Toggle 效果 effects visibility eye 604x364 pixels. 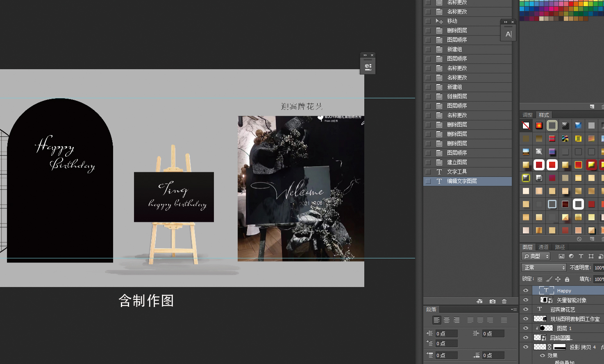point(543,355)
